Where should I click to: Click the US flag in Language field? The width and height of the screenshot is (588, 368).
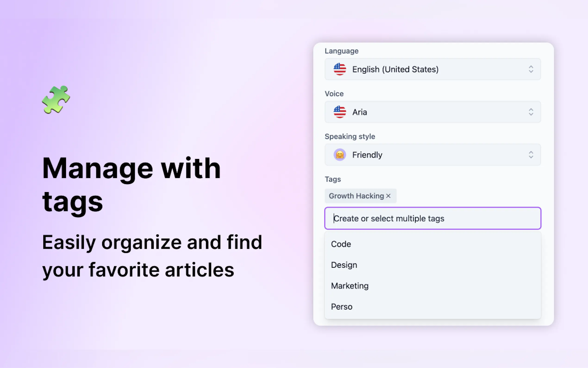coord(340,69)
